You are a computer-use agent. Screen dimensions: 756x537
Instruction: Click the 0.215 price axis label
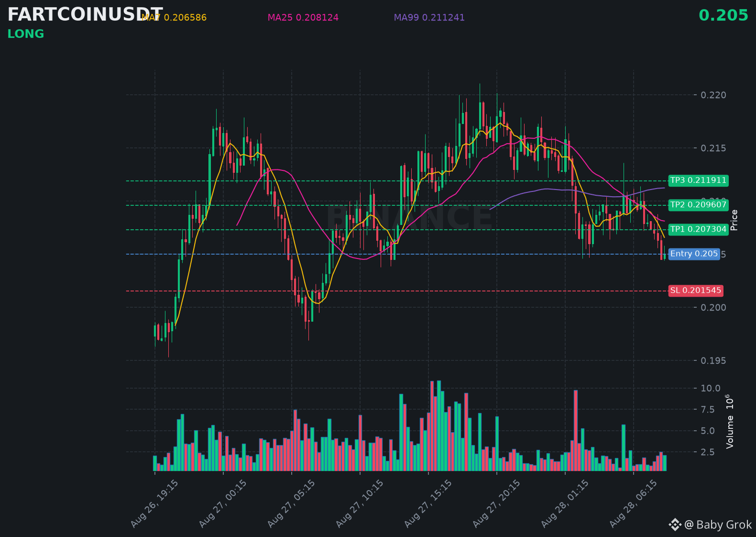[x=713, y=148]
